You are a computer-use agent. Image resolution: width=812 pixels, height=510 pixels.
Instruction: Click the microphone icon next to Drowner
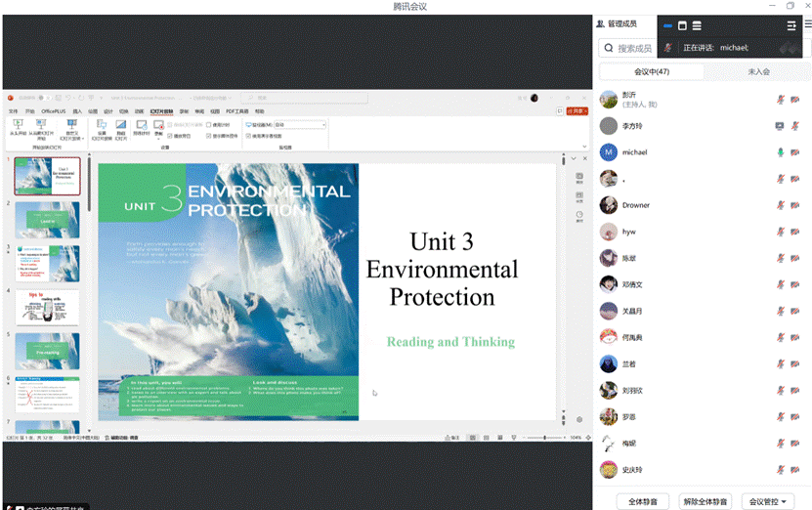click(x=780, y=205)
